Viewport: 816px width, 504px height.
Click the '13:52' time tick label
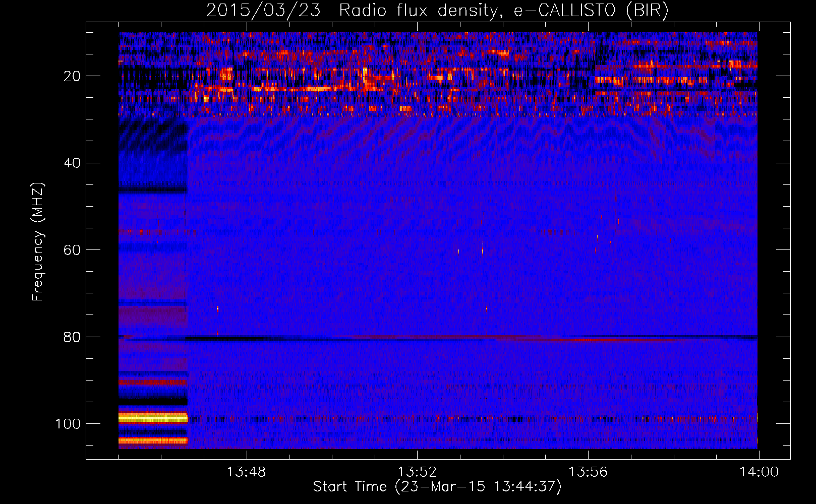click(x=417, y=472)
